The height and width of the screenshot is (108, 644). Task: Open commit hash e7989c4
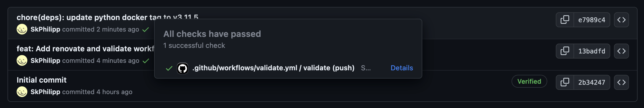591,20
